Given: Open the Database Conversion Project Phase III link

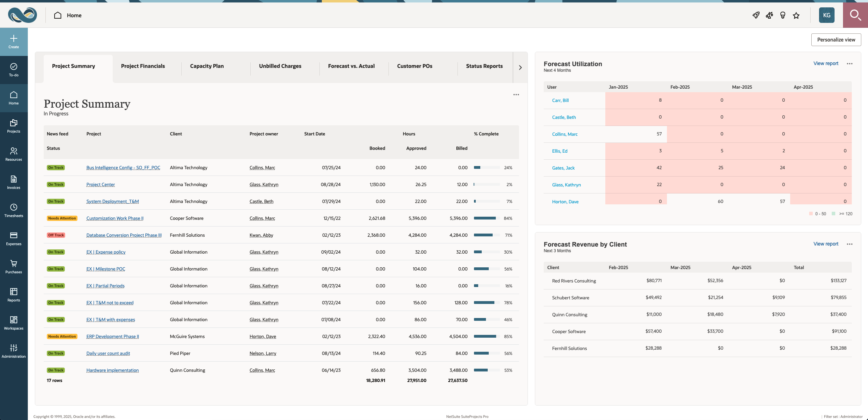Looking at the screenshot, I should [x=124, y=235].
